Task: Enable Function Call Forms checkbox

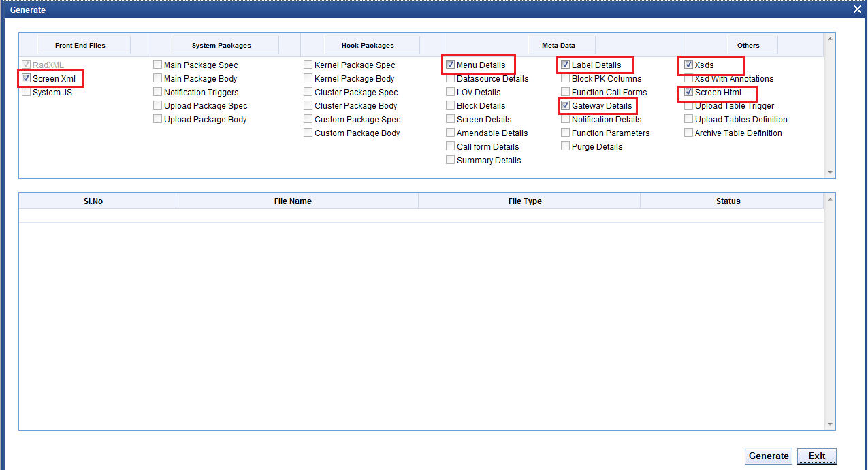Action: (x=566, y=93)
